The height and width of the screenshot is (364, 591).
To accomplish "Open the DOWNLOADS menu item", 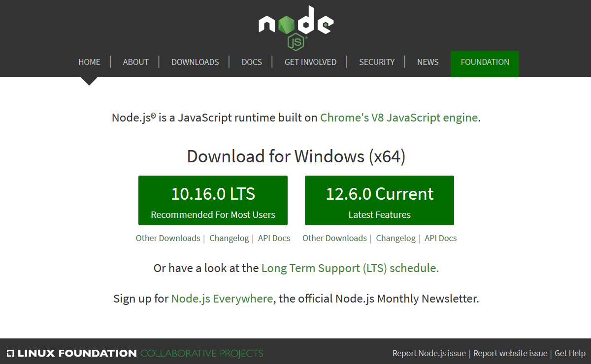I will click(x=195, y=62).
